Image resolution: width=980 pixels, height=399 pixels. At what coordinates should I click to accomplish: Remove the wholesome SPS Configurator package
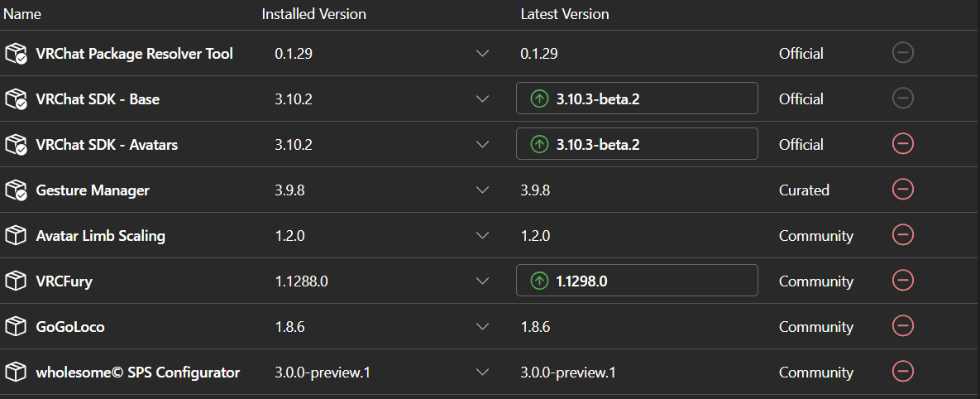pos(903,372)
